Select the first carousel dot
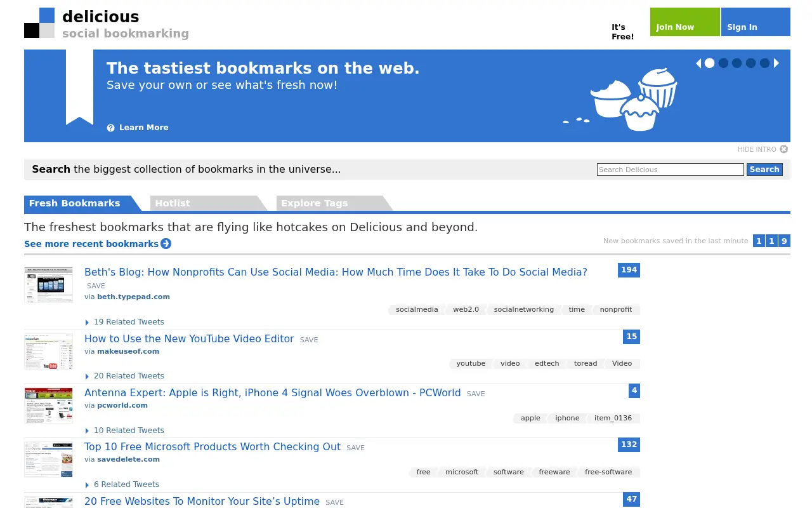The width and height of the screenshot is (812, 508). (710, 63)
